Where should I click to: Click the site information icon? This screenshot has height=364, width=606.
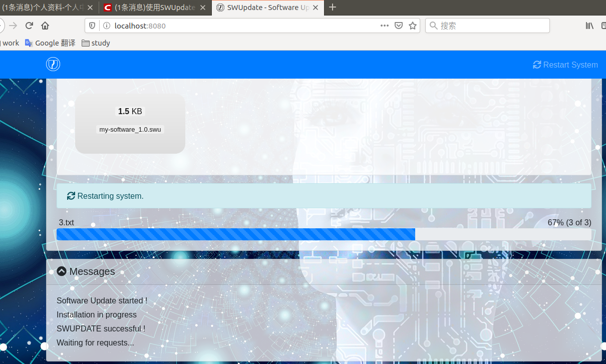pos(106,26)
